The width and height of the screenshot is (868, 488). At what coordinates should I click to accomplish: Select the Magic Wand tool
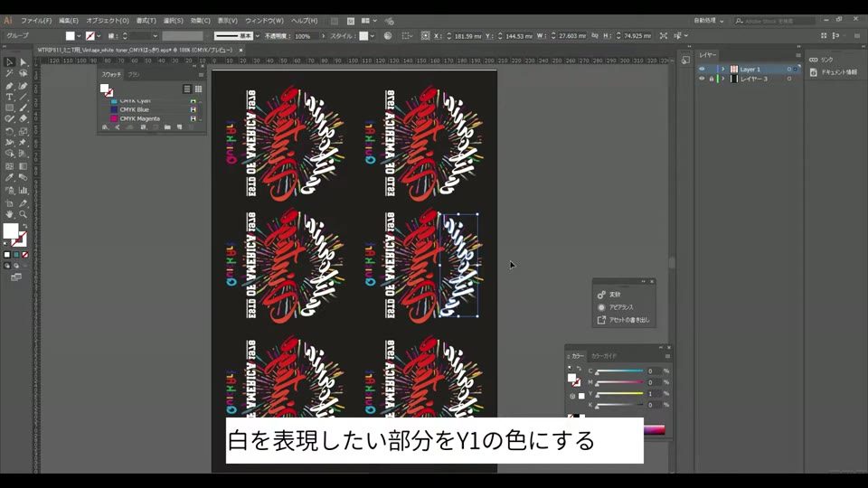(x=9, y=73)
